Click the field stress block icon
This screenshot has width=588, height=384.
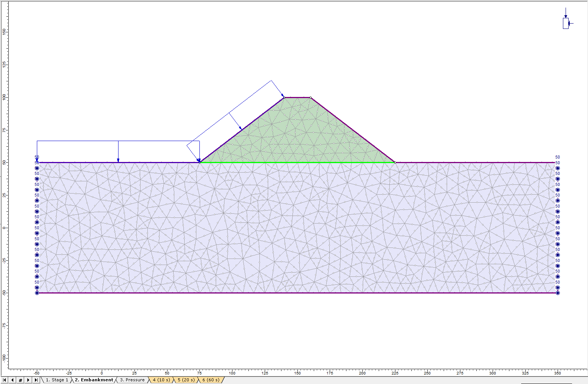click(x=566, y=23)
